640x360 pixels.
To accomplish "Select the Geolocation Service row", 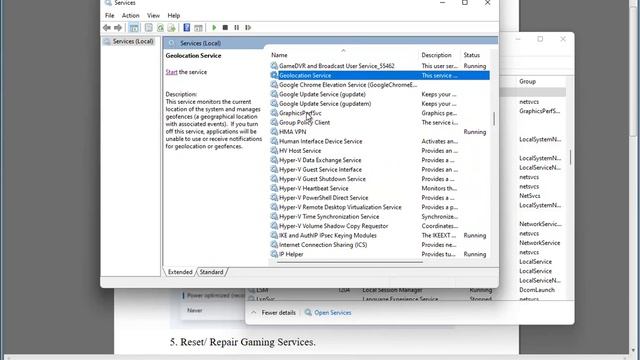I will point(380,76).
